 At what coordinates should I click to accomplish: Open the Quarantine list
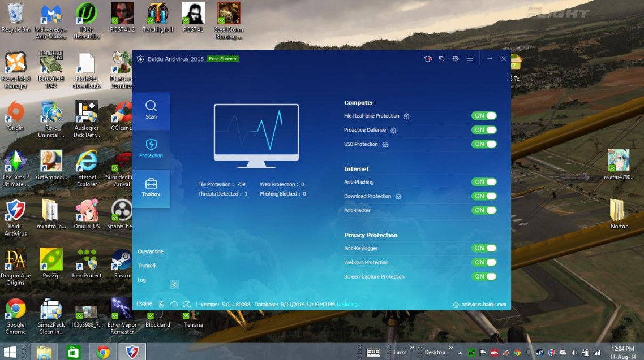(x=151, y=251)
